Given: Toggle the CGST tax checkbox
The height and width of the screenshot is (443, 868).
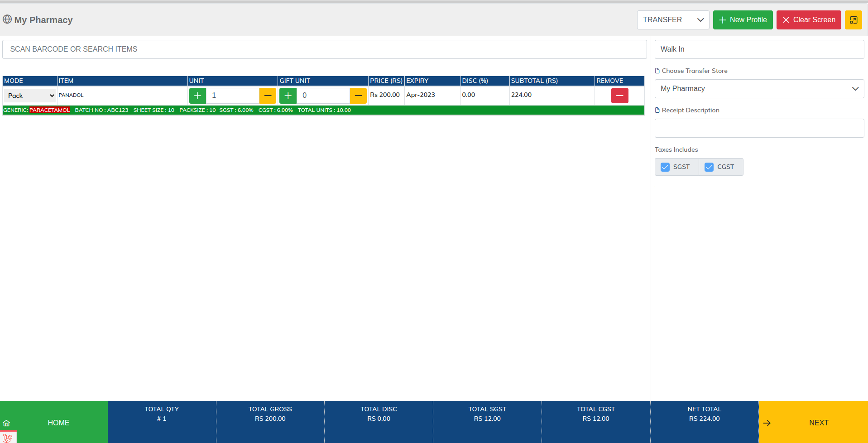Looking at the screenshot, I should pyautogui.click(x=709, y=167).
